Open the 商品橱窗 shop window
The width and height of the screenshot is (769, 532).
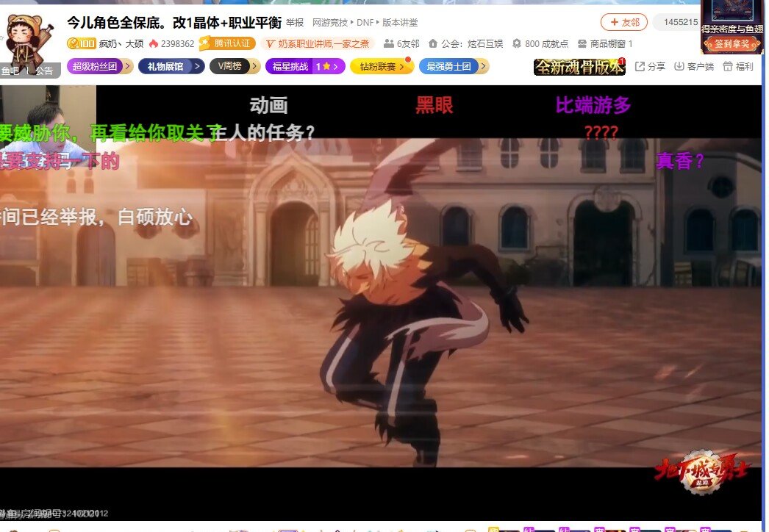pyautogui.click(x=605, y=43)
